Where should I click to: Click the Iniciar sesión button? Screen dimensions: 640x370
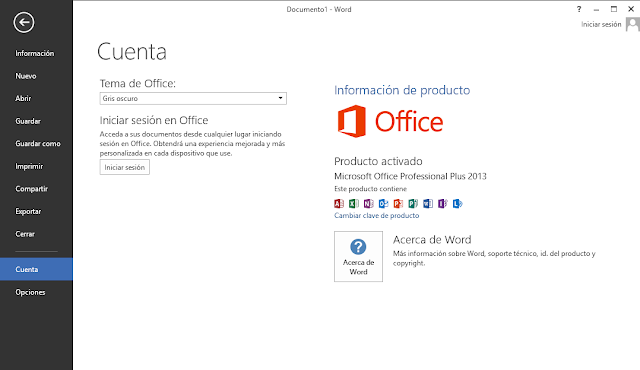tap(124, 167)
